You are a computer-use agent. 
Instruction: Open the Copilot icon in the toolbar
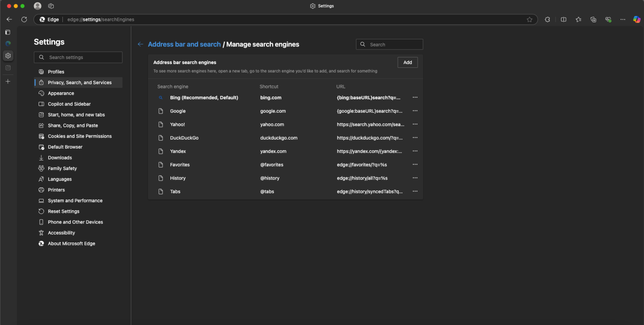637,19
